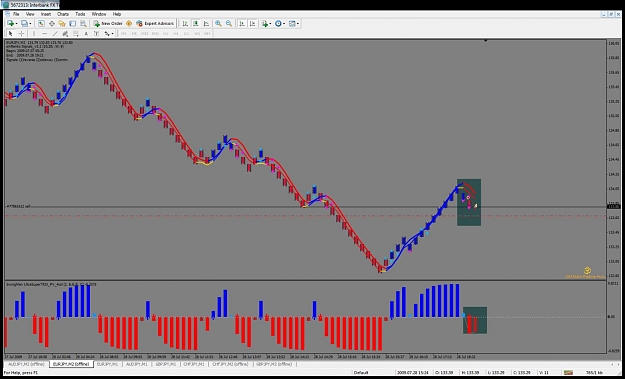Select the Equidistant Channel tool
The height and width of the screenshot is (379, 625).
coord(65,33)
